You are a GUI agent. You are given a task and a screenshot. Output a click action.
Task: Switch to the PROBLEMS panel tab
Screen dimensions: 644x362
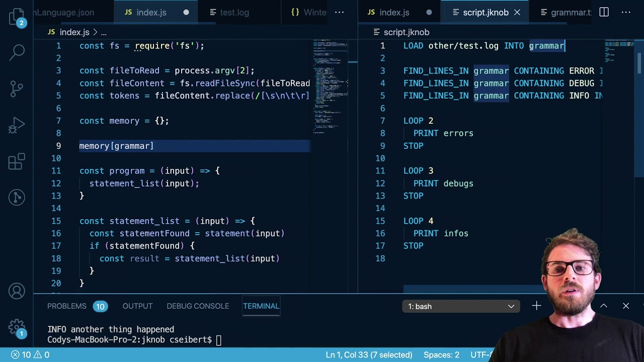click(67, 306)
